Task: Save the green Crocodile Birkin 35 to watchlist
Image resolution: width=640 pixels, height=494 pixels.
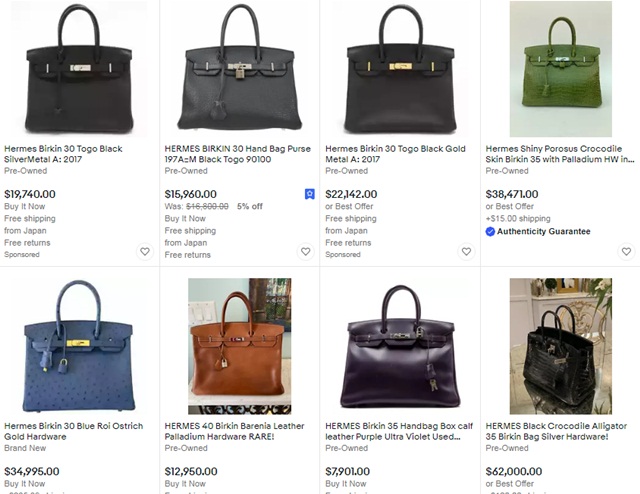Action: tap(627, 251)
